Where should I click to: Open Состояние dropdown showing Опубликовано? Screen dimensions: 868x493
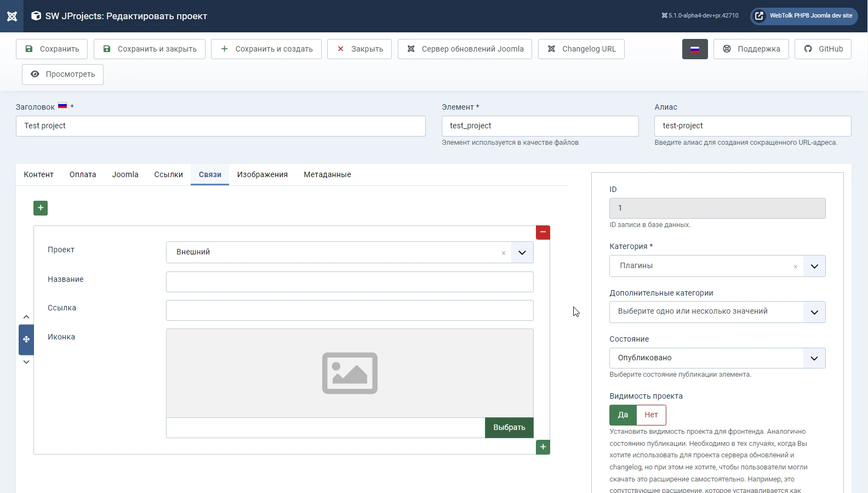point(717,358)
